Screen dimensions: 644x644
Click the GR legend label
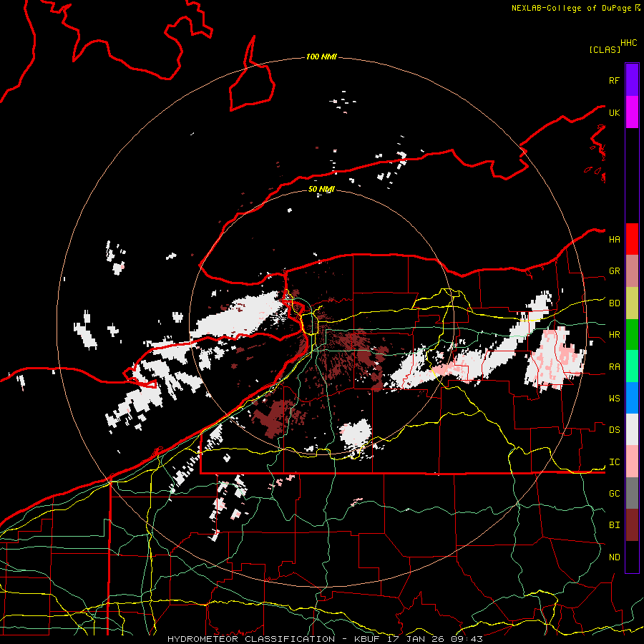[x=614, y=271]
